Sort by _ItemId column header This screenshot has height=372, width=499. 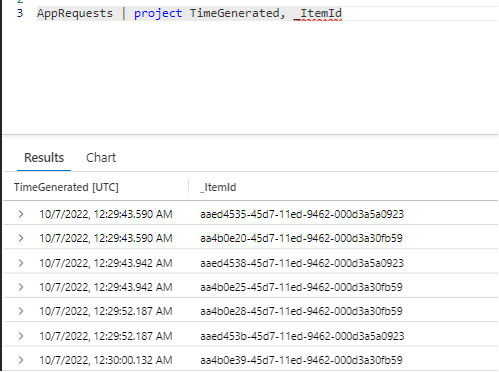point(218,187)
